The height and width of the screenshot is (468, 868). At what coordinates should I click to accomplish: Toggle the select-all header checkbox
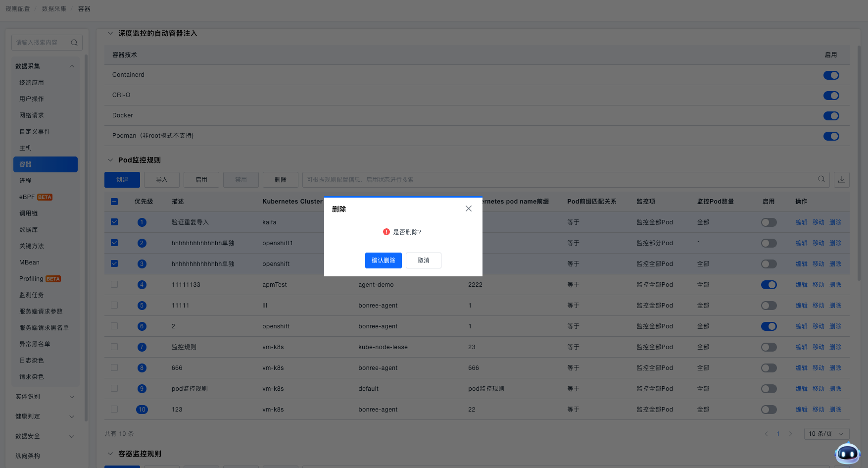(x=114, y=202)
